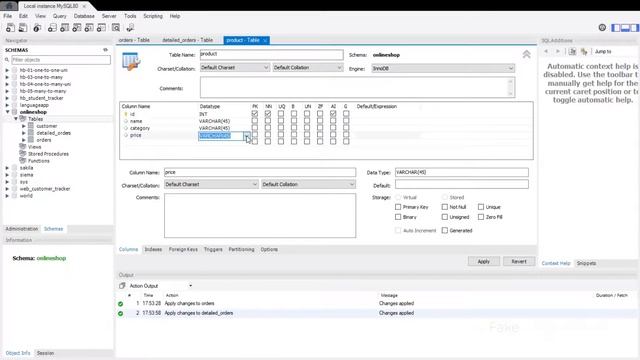Open the Engine InnoDB dropdown
640x360 pixels.
(443, 69)
